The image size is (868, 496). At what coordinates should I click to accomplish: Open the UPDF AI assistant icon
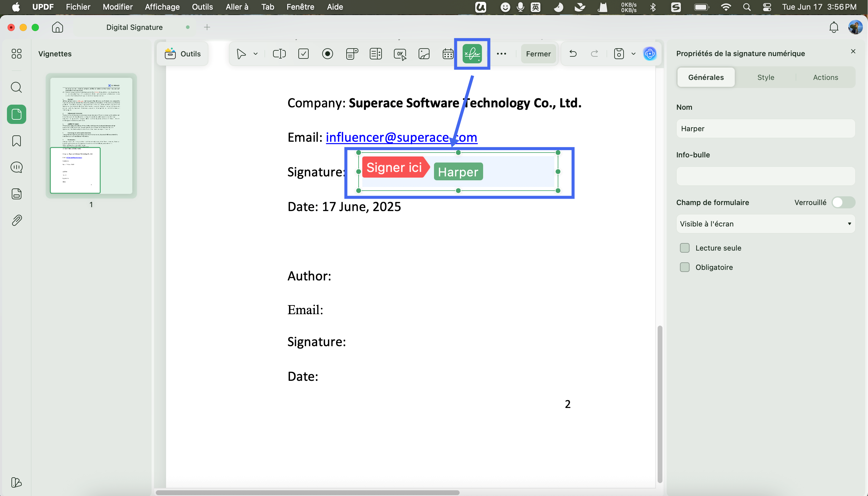coord(650,54)
